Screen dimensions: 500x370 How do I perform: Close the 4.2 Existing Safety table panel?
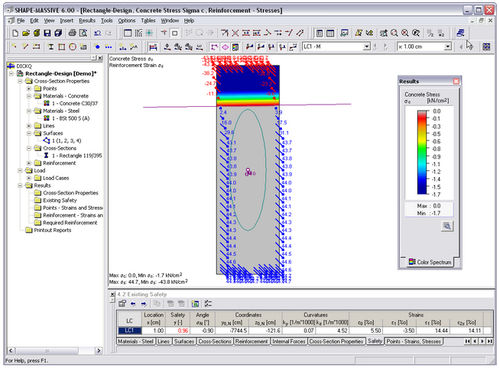112,294
